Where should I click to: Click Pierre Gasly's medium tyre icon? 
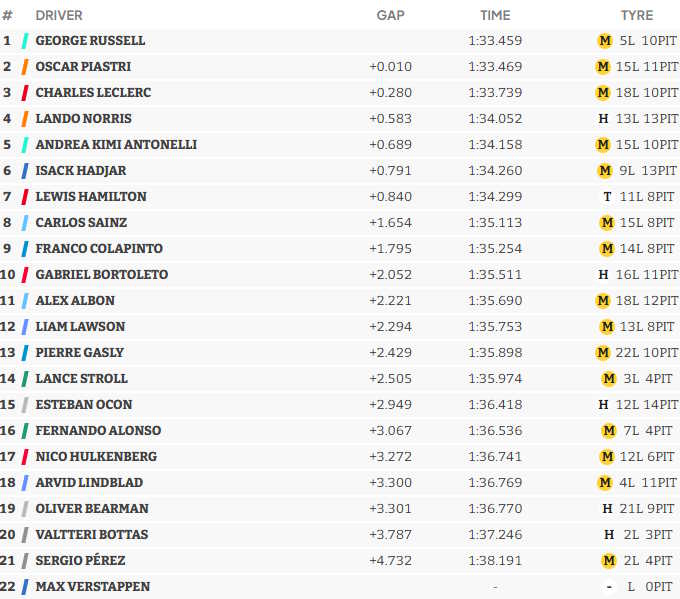602,353
